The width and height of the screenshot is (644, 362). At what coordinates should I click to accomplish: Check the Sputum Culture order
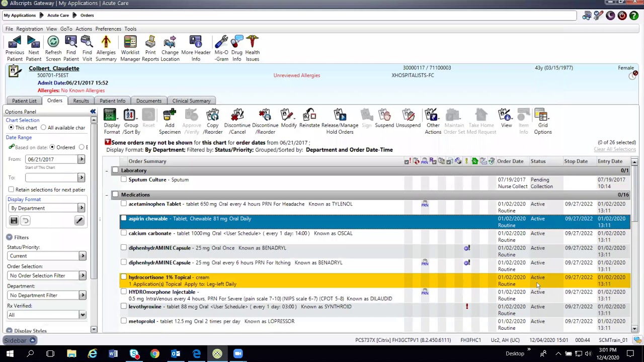(124, 179)
